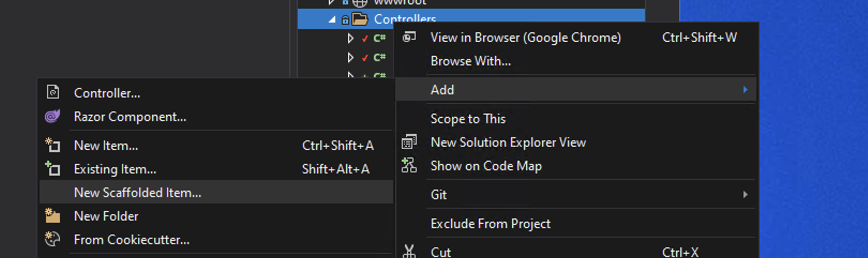Click the Controller file icon
The width and height of the screenshot is (868, 258).
(53, 93)
